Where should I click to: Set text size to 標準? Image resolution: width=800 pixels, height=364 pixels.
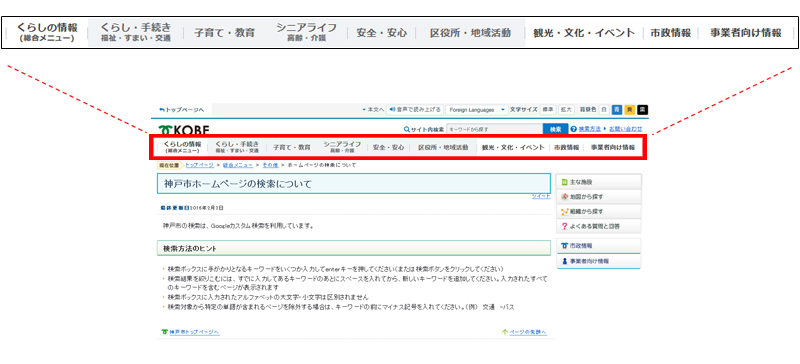(x=547, y=109)
